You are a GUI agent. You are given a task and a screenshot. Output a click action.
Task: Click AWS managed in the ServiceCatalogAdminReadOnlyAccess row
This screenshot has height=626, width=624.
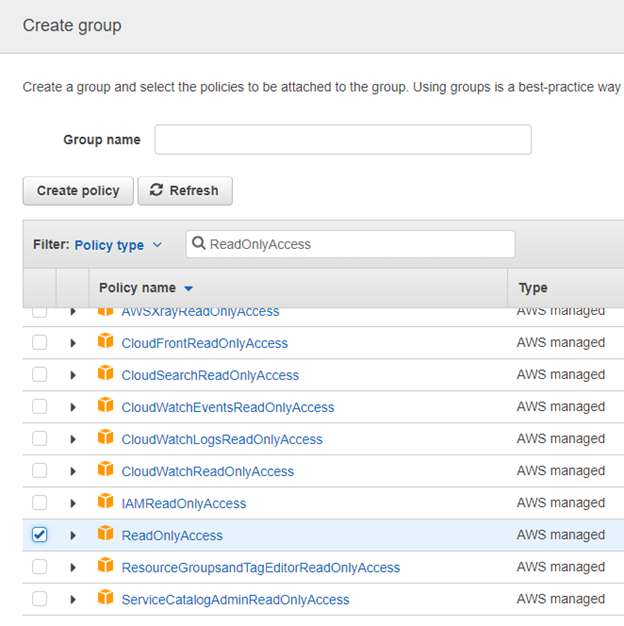pos(561,599)
